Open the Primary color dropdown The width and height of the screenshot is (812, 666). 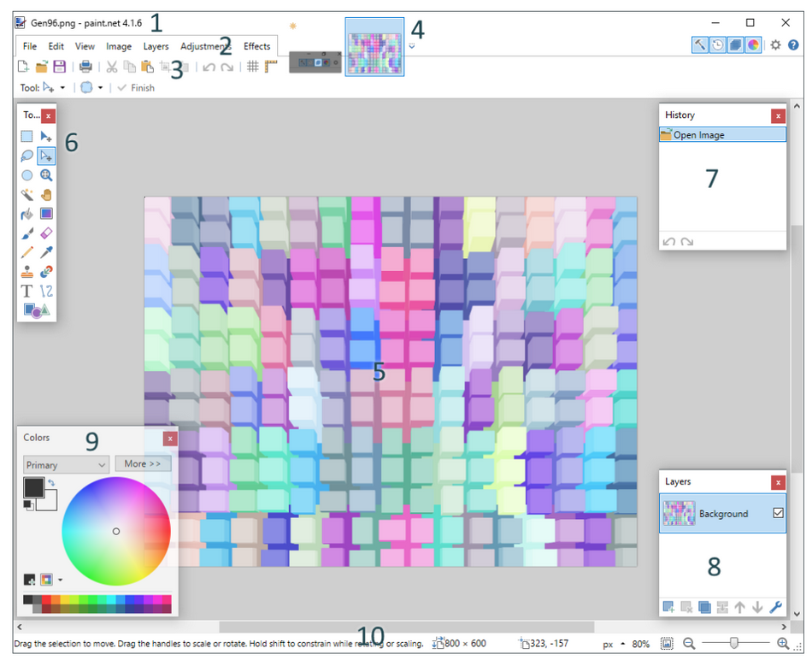tap(66, 464)
